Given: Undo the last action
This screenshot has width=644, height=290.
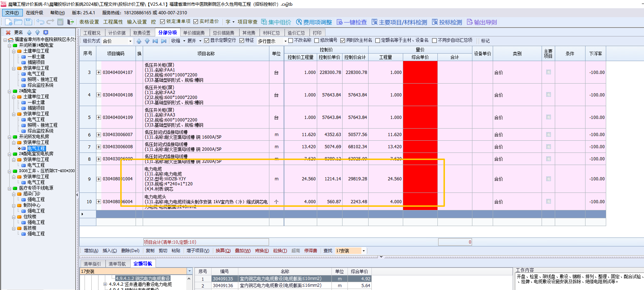Looking at the screenshot, I should [x=40, y=22].
